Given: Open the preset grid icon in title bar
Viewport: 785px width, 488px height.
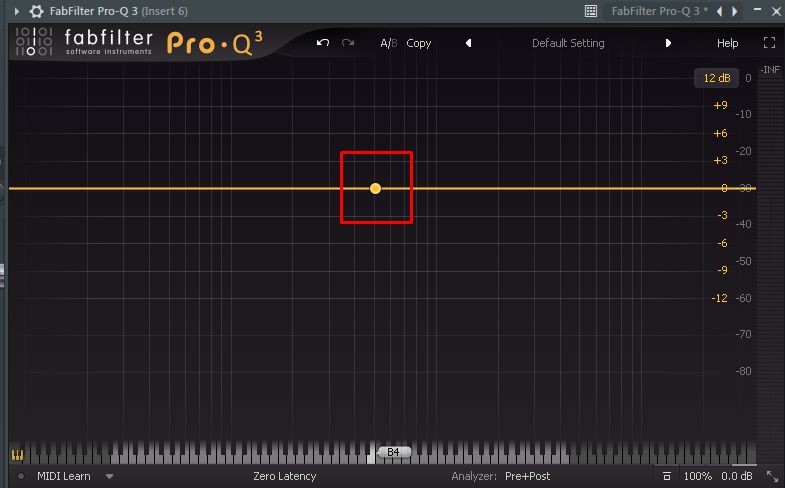Looking at the screenshot, I should [x=591, y=11].
